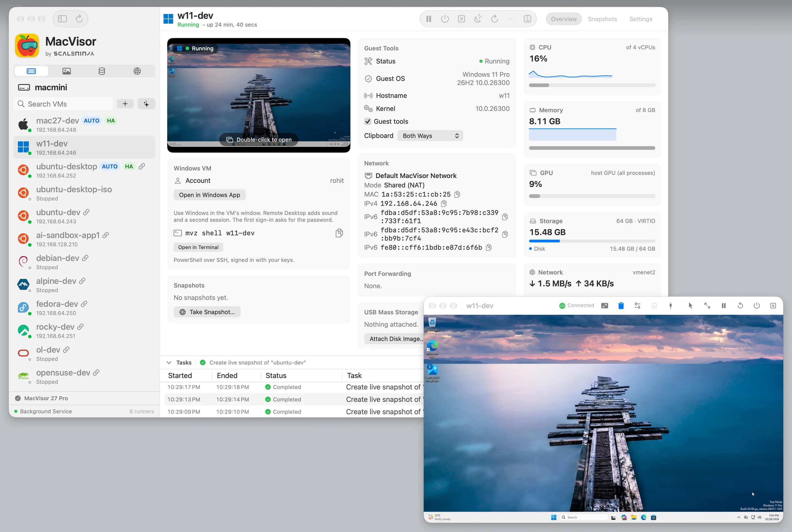Copy the IPv4 address 192.168.64.246
The width and height of the screenshot is (792, 532).
click(444, 204)
